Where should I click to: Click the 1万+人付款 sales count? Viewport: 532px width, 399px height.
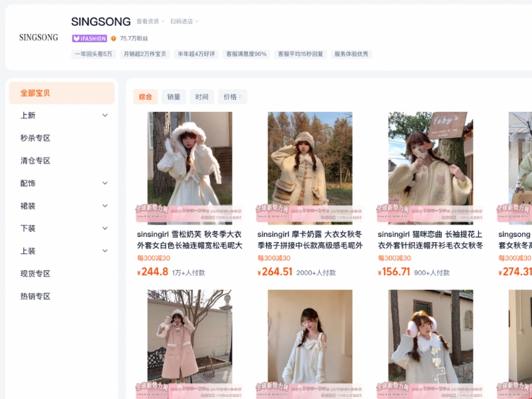click(188, 273)
